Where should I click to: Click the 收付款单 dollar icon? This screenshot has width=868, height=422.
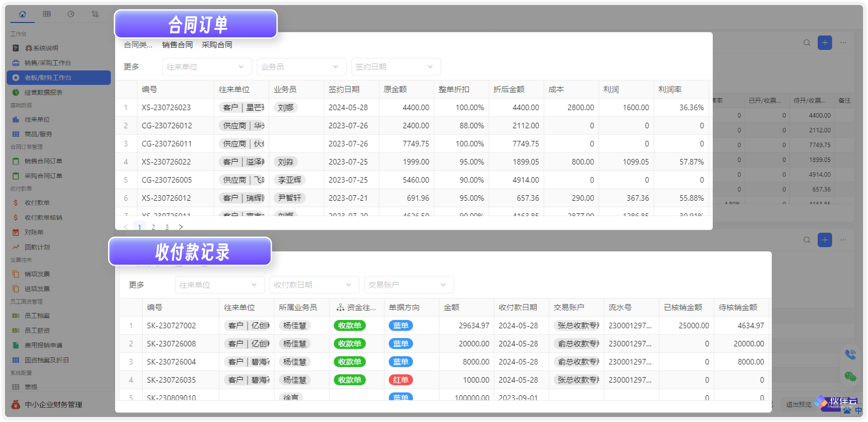coord(16,203)
